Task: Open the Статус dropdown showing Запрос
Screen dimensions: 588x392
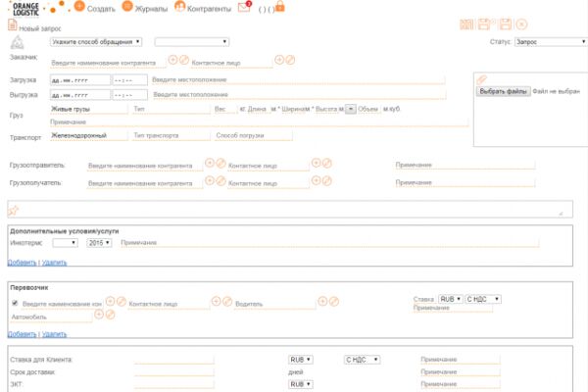Action: 551,41
